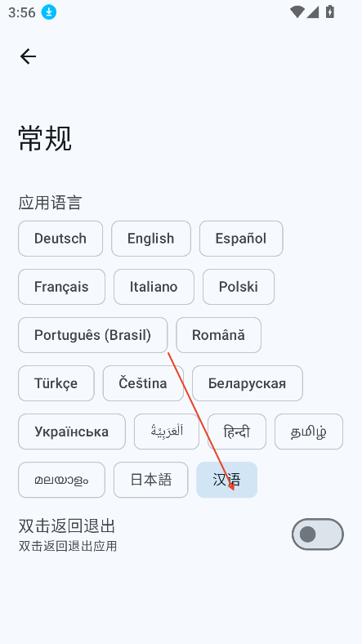
Task: Pick the Română language chip
Action: click(x=218, y=335)
